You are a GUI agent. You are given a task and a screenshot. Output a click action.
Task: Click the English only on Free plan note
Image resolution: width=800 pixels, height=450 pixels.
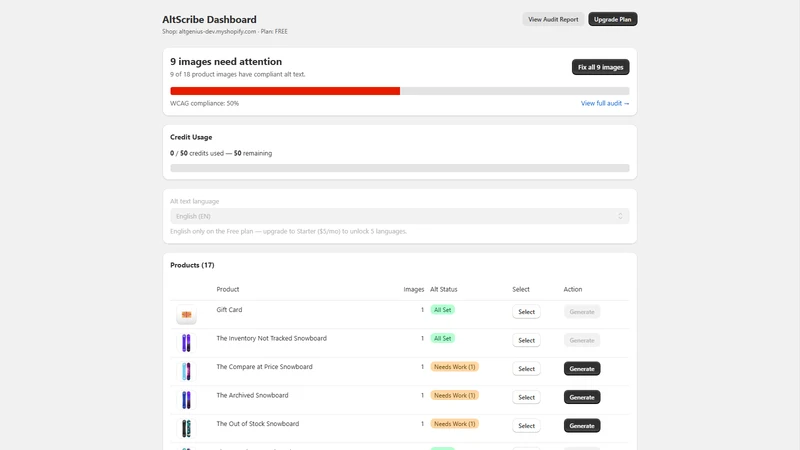(x=288, y=231)
